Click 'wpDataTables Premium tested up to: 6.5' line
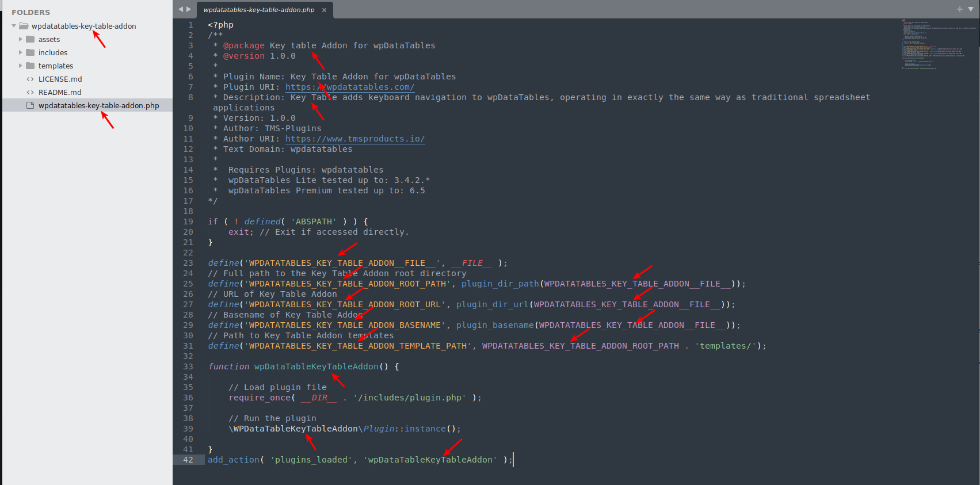This screenshot has height=485, width=980. point(327,190)
